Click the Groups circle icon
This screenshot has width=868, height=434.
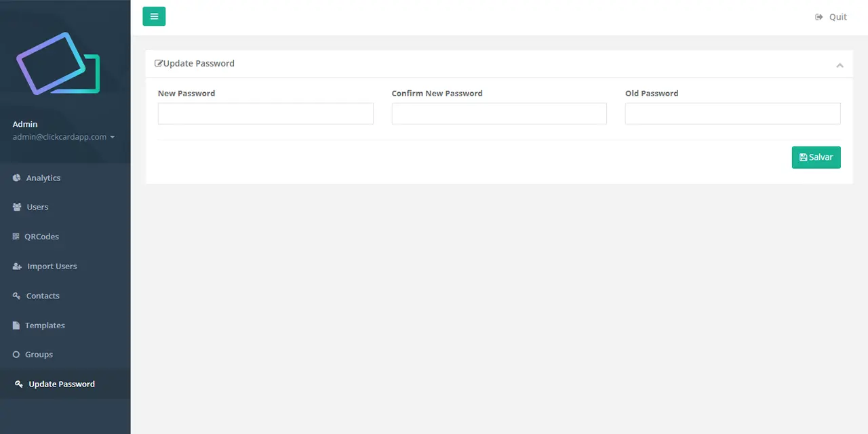tap(16, 355)
